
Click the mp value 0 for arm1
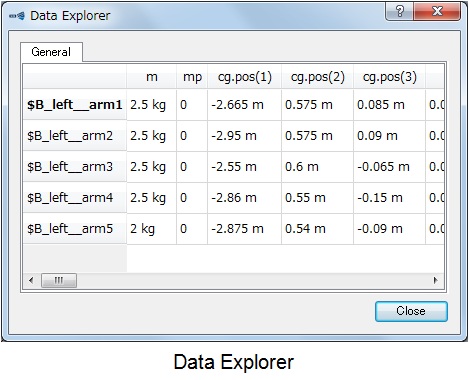click(x=192, y=105)
